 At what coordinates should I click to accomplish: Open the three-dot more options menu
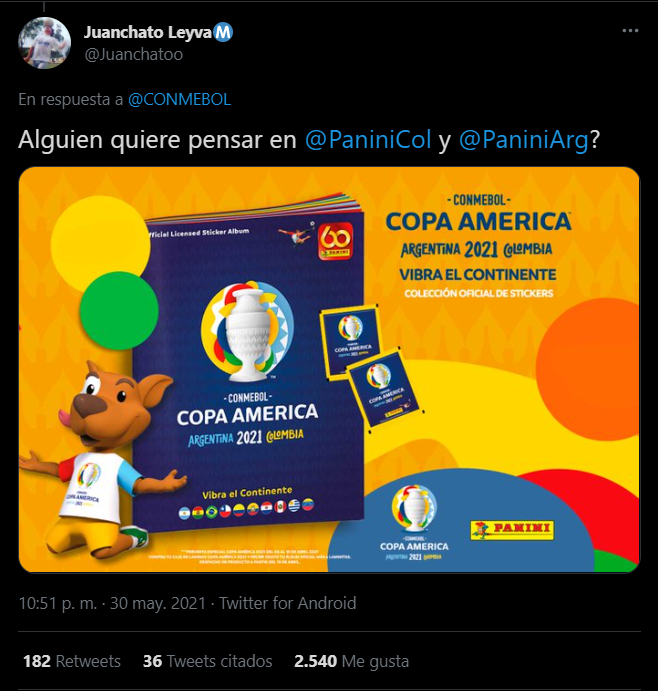click(x=630, y=31)
